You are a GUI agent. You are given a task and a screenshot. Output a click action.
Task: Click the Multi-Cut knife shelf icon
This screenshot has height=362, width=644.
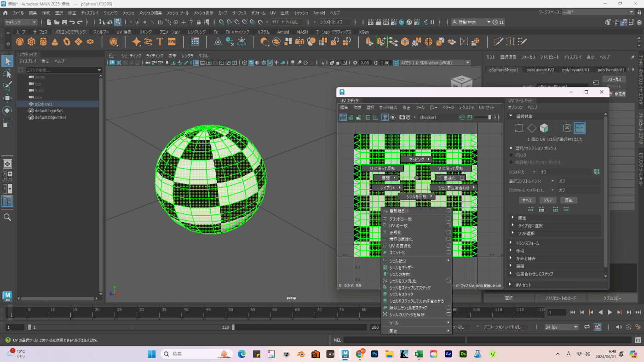[499, 42]
